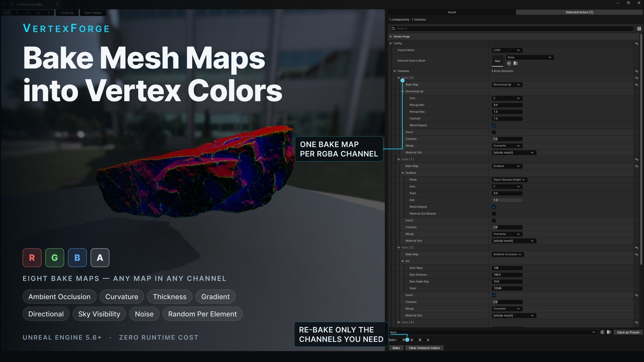The image size is (644, 362).
Task: Click Gradient End value slider
Action: pyautogui.click(x=507, y=200)
